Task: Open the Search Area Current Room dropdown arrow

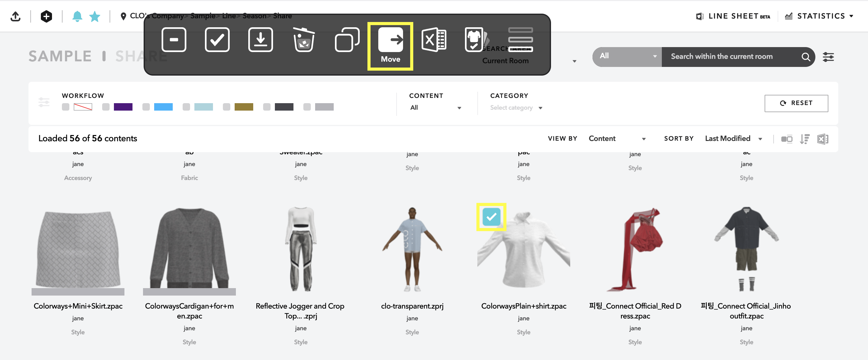Action: coord(575,61)
